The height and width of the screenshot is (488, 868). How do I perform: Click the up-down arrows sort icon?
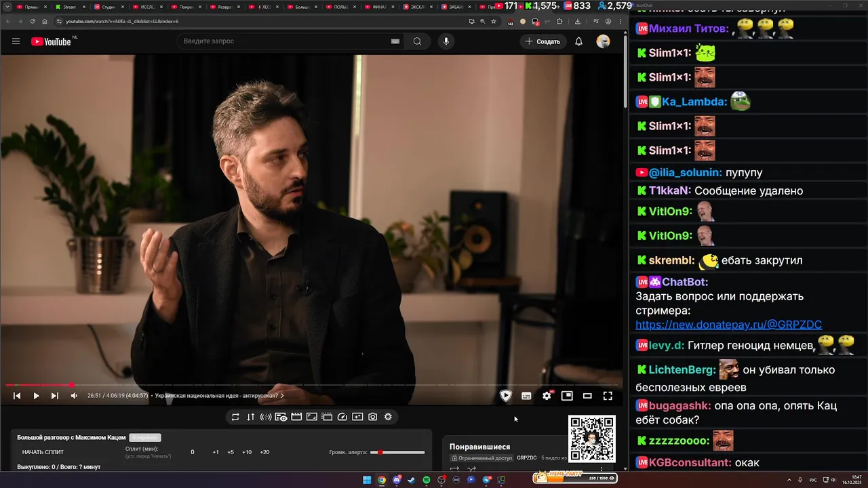(x=250, y=417)
